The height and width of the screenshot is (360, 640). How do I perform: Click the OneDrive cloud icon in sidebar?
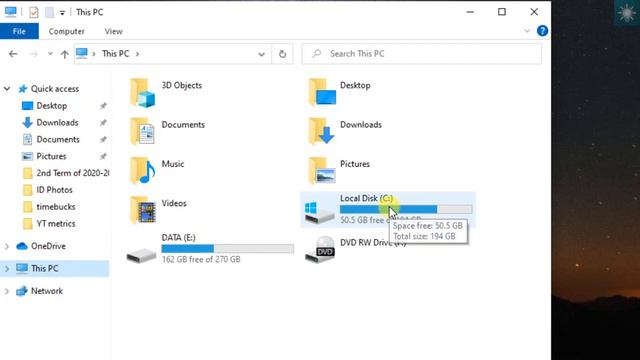point(22,246)
